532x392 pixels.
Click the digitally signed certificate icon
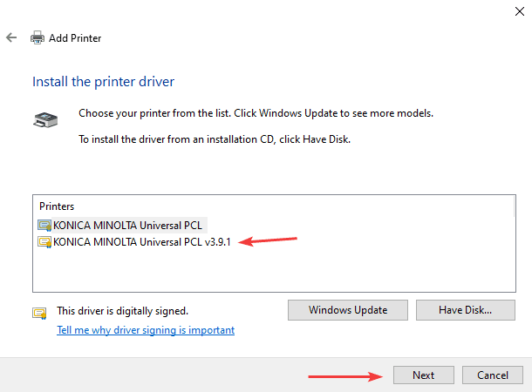pyautogui.click(x=39, y=312)
